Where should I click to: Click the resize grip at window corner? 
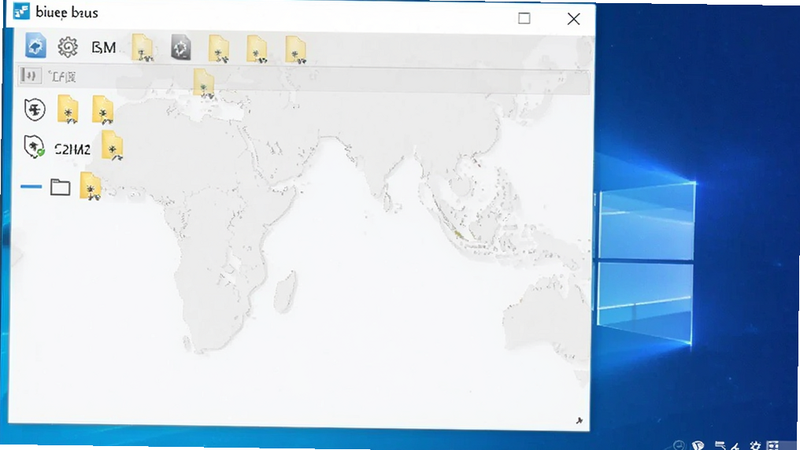tap(579, 420)
